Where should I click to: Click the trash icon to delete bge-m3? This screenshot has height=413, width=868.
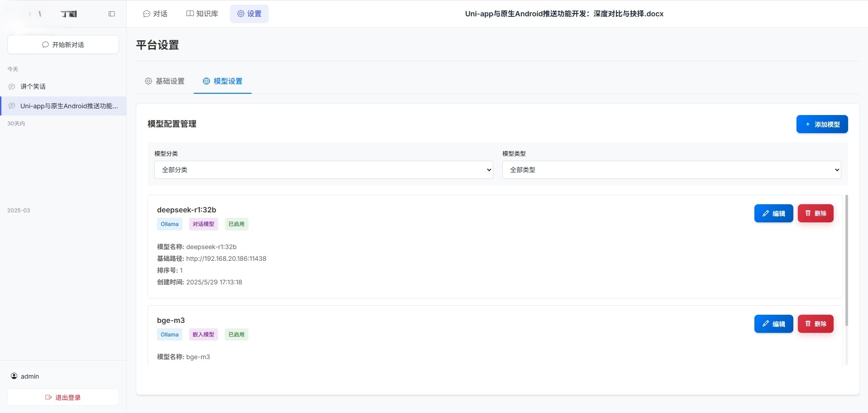coord(808,324)
